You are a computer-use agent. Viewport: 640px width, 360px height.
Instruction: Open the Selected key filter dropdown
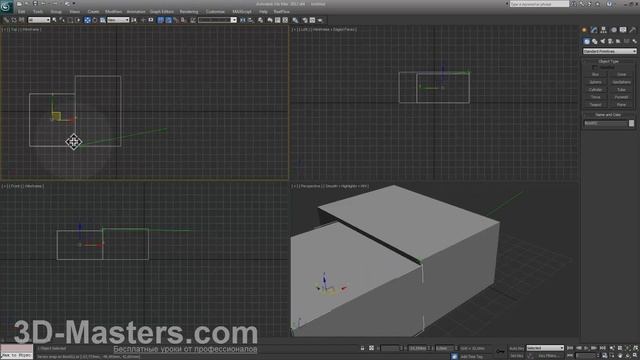click(545, 348)
